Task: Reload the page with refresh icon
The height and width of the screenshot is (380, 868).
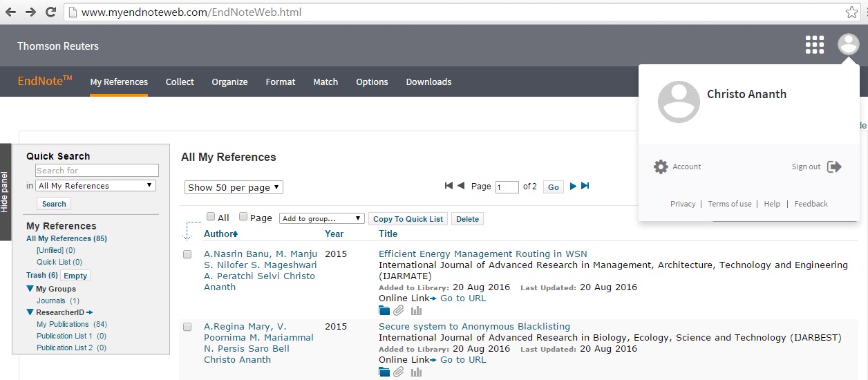Action: pyautogui.click(x=50, y=12)
